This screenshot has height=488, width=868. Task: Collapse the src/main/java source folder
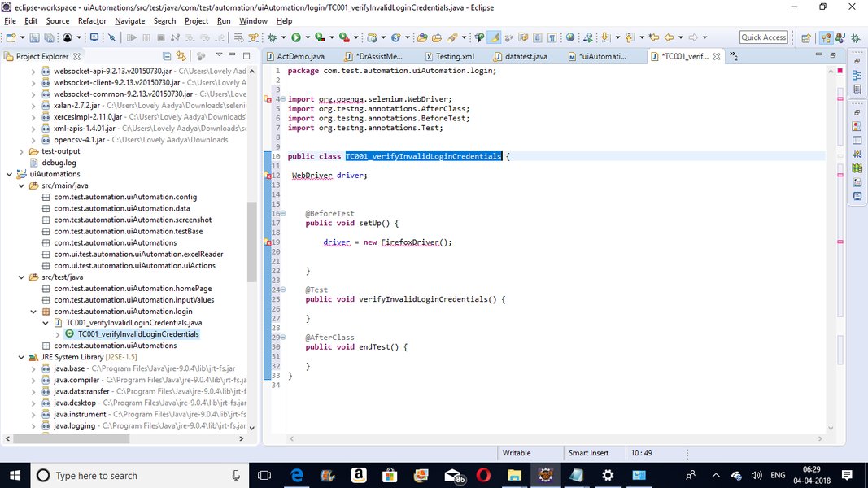(22, 186)
